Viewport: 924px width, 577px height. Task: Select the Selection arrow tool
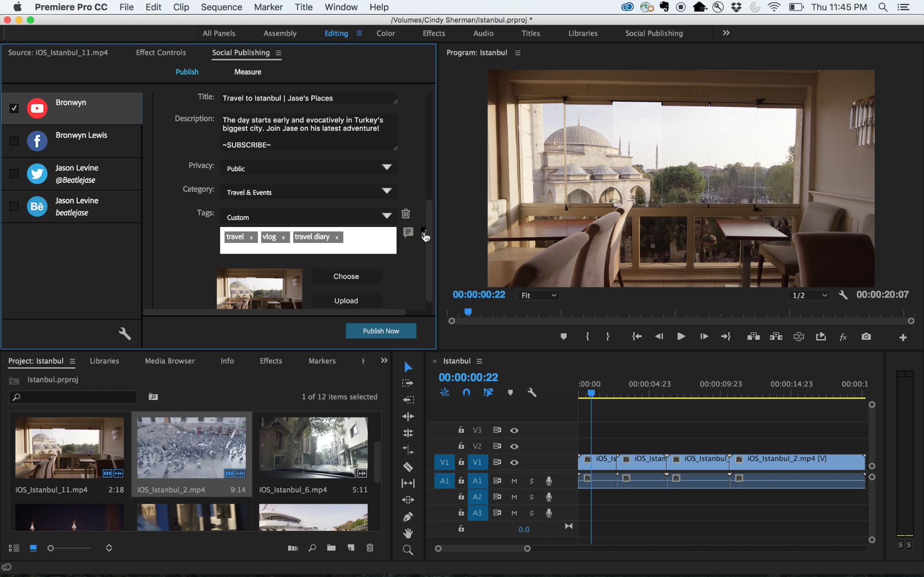click(408, 367)
